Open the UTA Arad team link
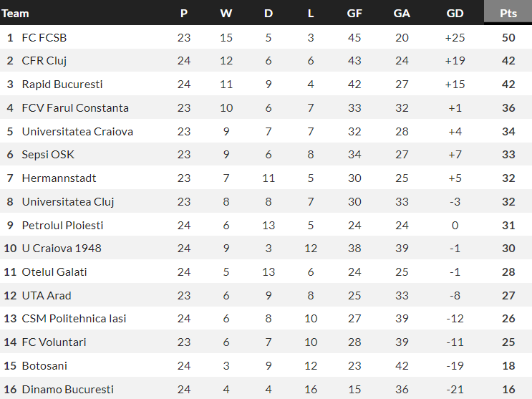Viewport: 532px width, 399px height. coord(47,295)
